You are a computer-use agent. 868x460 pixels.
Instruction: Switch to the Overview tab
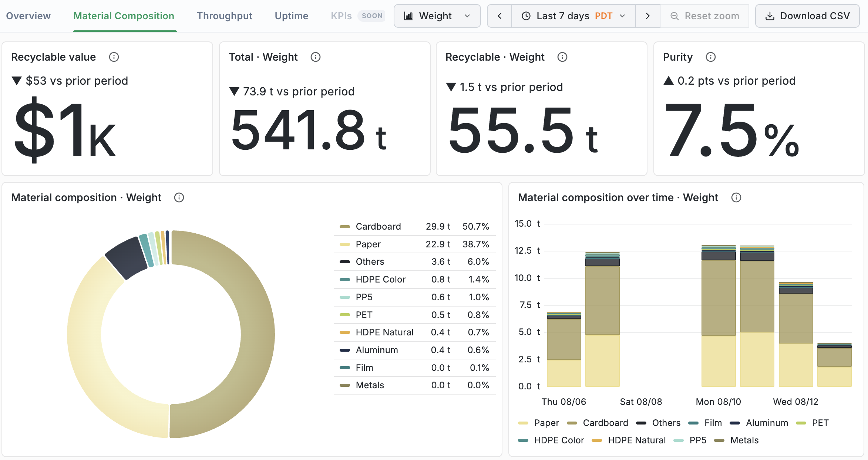coord(28,16)
